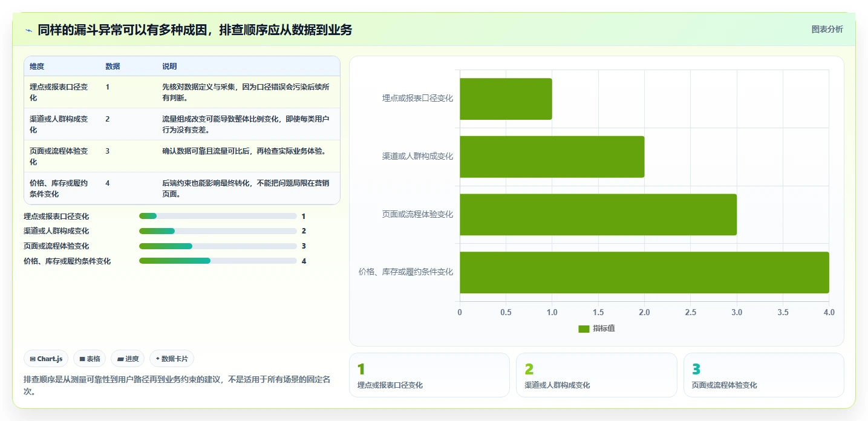Click the 渠道或人群构成变化 progress bar

[218, 231]
